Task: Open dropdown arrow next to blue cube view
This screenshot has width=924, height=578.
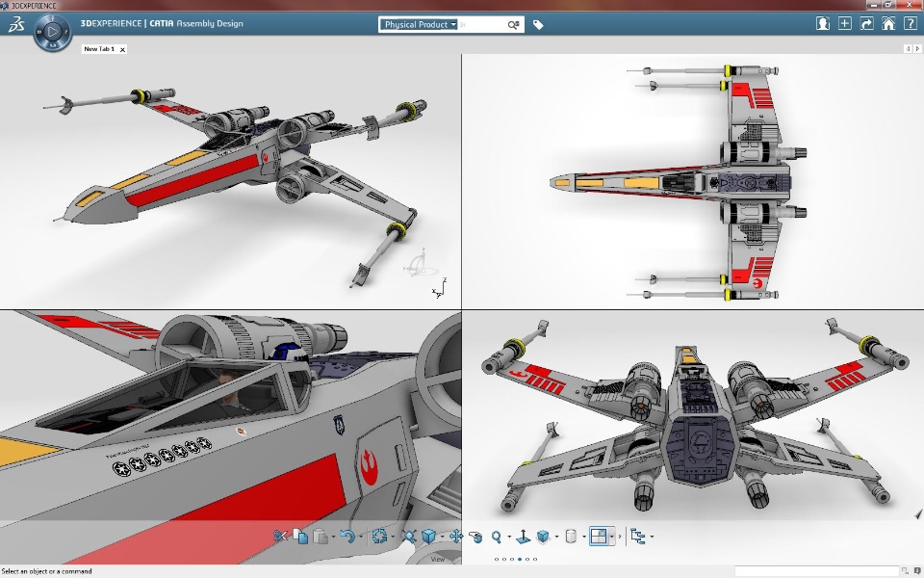Action: (x=442, y=537)
